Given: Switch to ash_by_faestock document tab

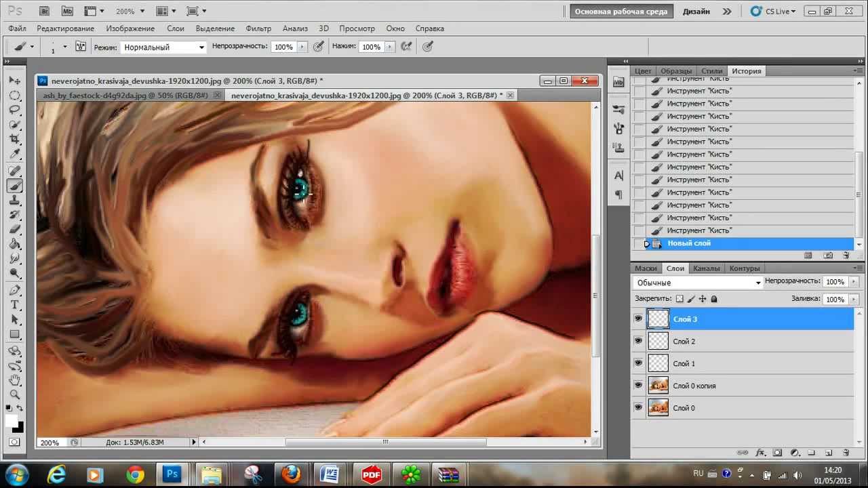Looking at the screenshot, I should 125,96.
